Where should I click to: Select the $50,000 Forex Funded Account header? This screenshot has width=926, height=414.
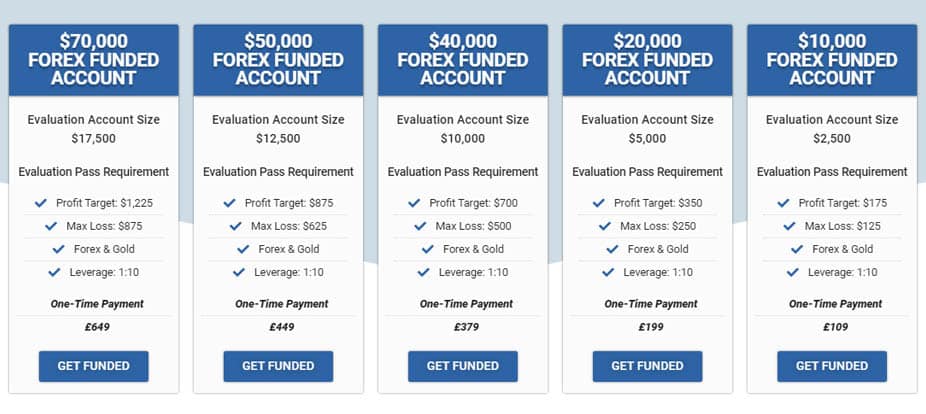(x=278, y=60)
